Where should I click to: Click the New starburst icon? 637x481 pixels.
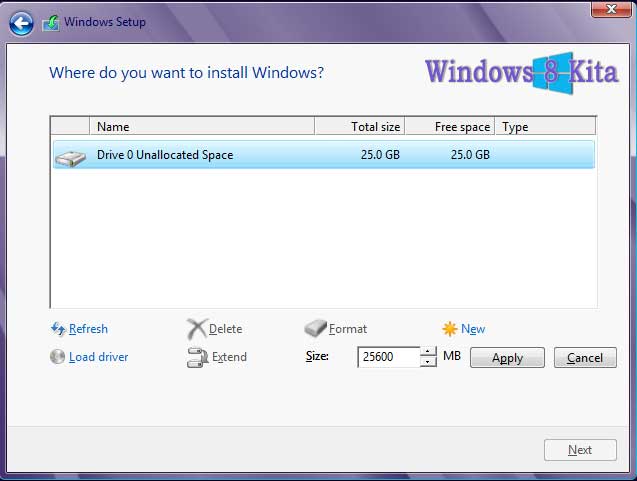coord(450,329)
